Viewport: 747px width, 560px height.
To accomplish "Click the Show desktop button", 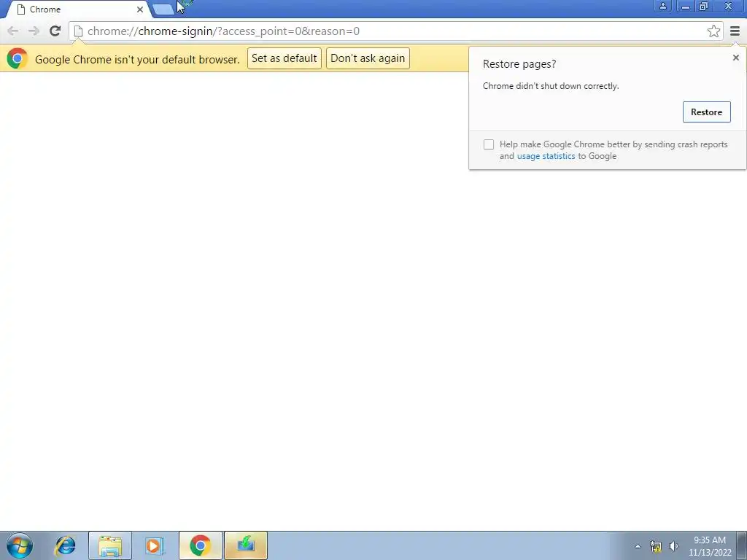I will tap(743, 545).
